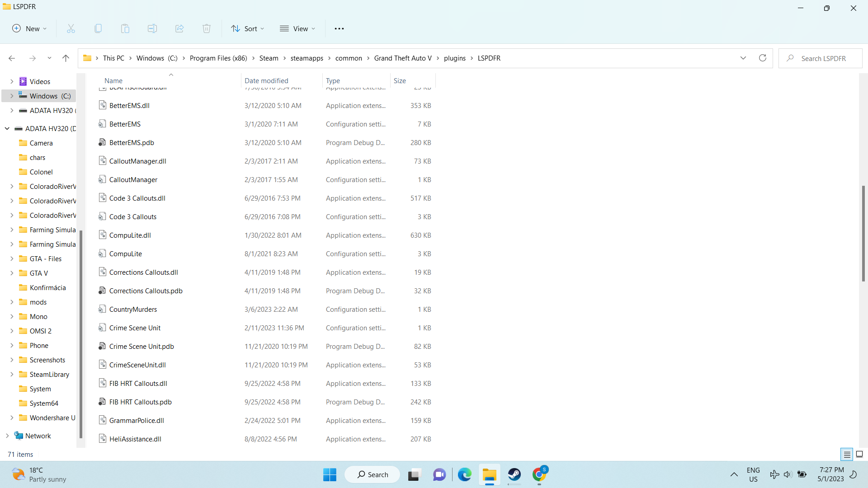Open the Sort dropdown menu
Screen dimensions: 868x488
pos(247,28)
